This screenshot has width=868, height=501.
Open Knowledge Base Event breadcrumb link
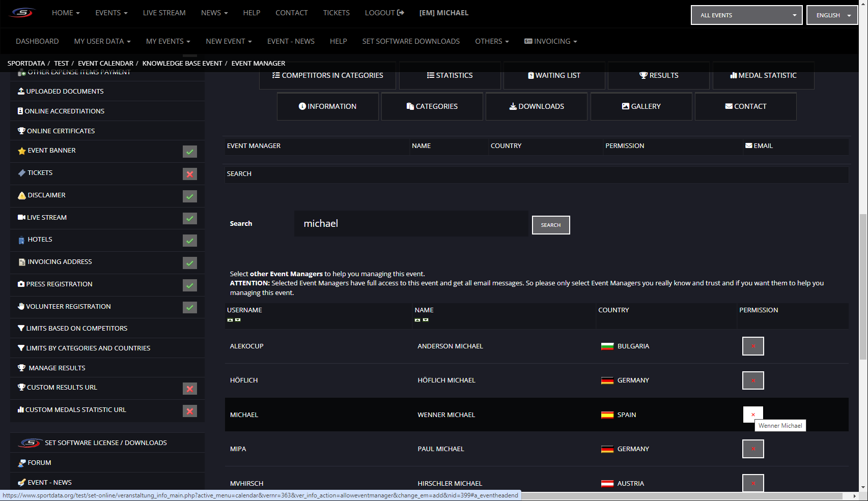[182, 64]
